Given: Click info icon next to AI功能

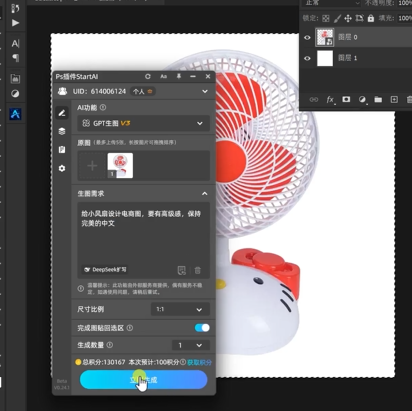Looking at the screenshot, I should click(x=103, y=107).
